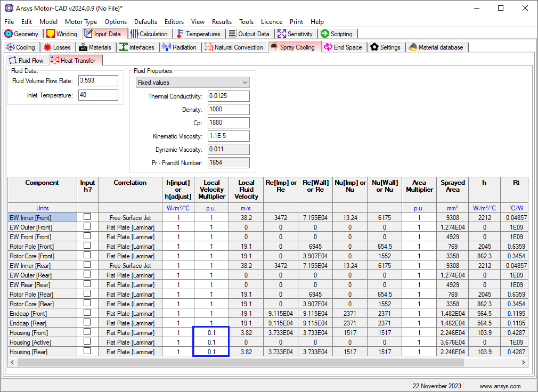Click the green Scripting arrow icon
This screenshot has height=392, width=538.
(x=325, y=34)
